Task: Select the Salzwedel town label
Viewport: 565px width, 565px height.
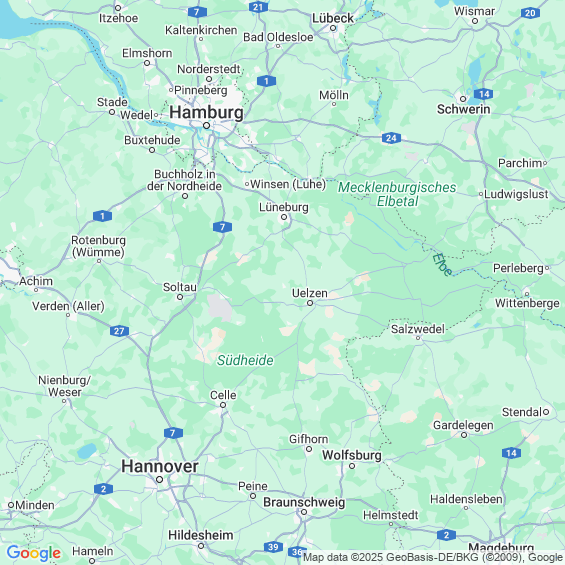Action: (418, 329)
